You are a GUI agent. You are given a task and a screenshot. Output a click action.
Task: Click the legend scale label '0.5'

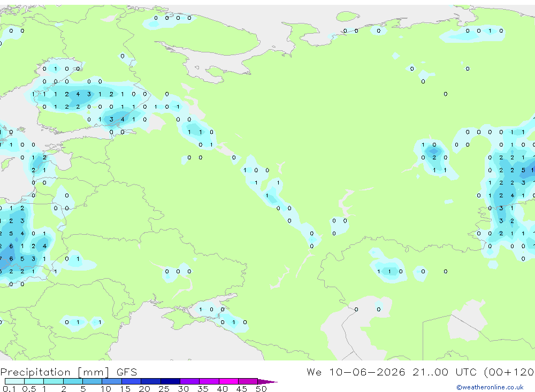[x=29, y=389]
